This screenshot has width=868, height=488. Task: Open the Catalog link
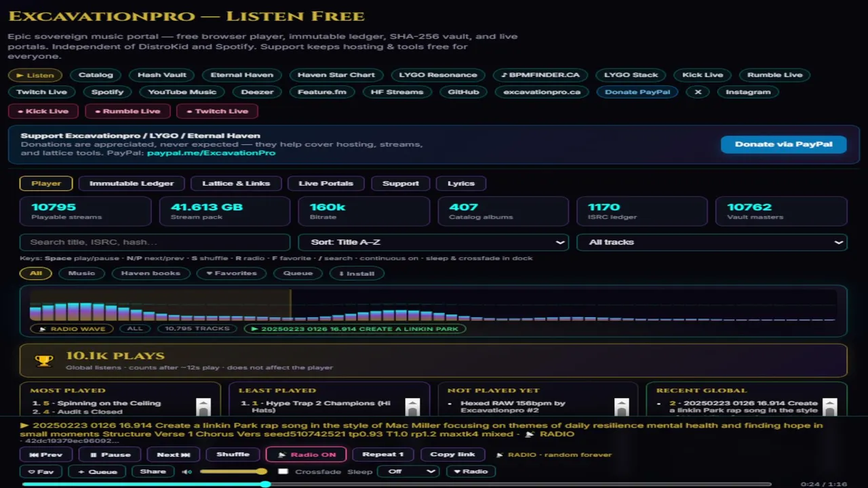[96, 75]
